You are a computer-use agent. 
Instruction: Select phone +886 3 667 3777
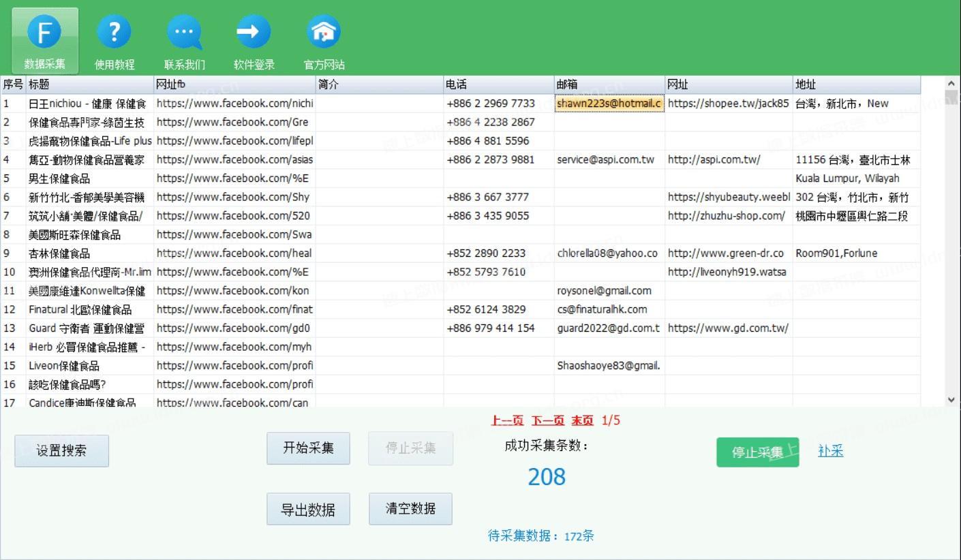click(x=499, y=197)
